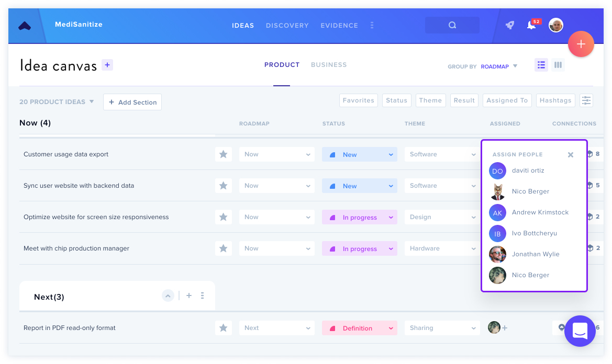612x364 pixels.
Task: Filter by Hashtags
Action: coord(555,100)
